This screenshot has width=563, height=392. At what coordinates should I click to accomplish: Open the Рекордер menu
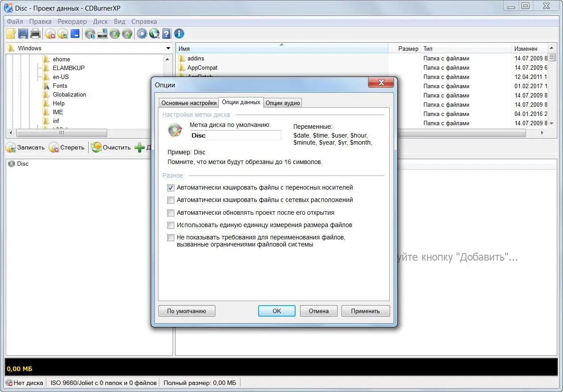(72, 21)
